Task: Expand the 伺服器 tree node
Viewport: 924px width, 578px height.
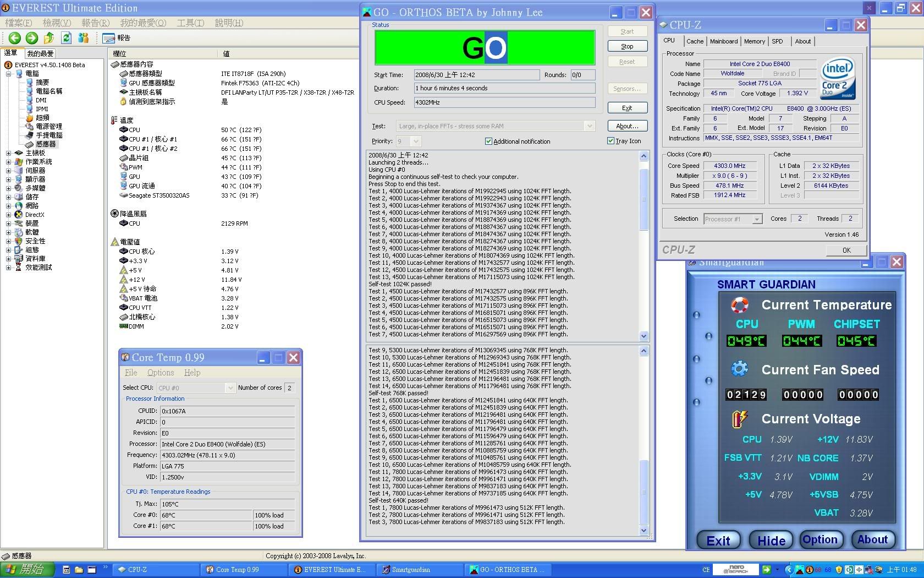Action: tap(8, 171)
